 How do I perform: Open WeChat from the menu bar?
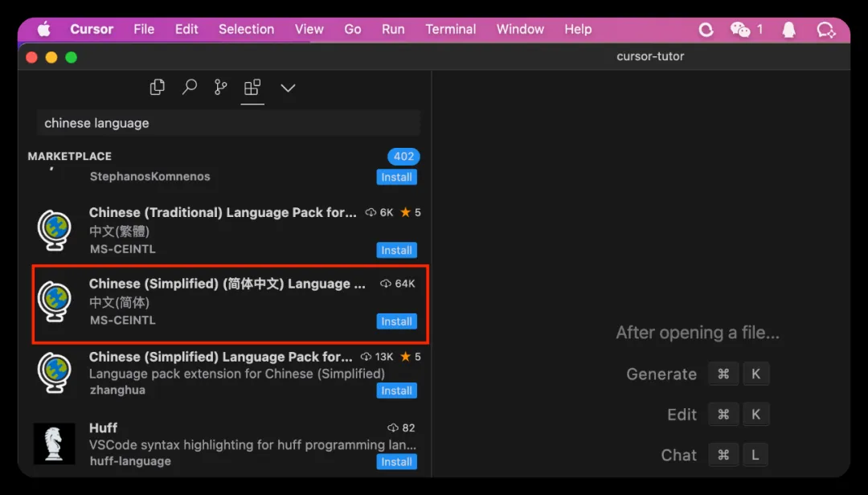pos(740,30)
